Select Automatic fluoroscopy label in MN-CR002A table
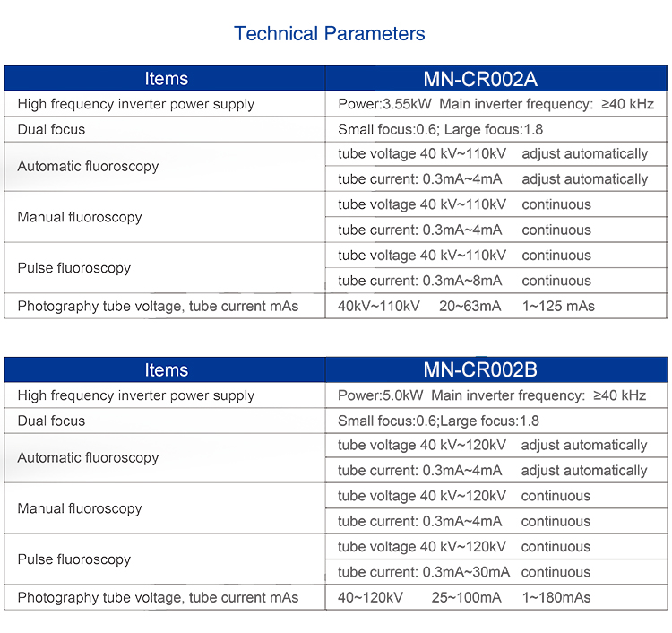Image resolution: width=672 pixels, height=633 pixels. coord(88,166)
